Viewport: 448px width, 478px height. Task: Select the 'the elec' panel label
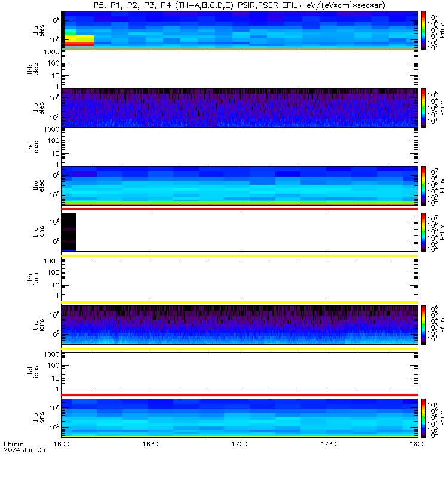point(39,185)
